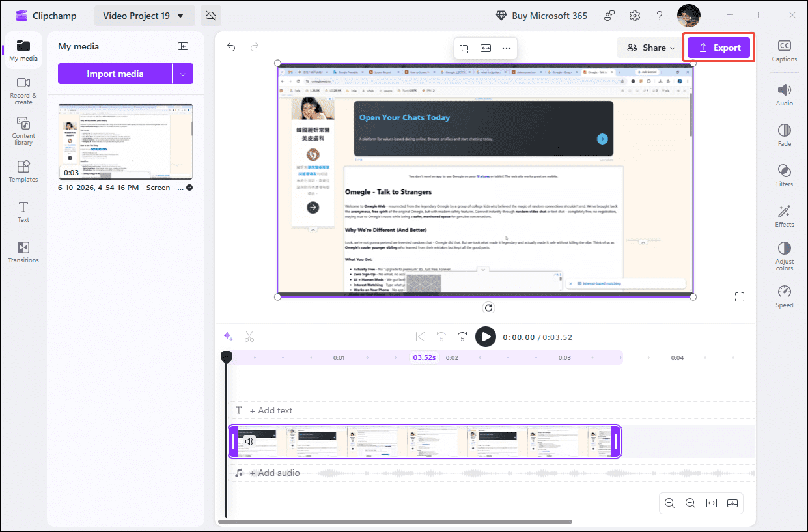Click the Undo arrow
The width and height of the screenshot is (808, 532).
point(230,47)
